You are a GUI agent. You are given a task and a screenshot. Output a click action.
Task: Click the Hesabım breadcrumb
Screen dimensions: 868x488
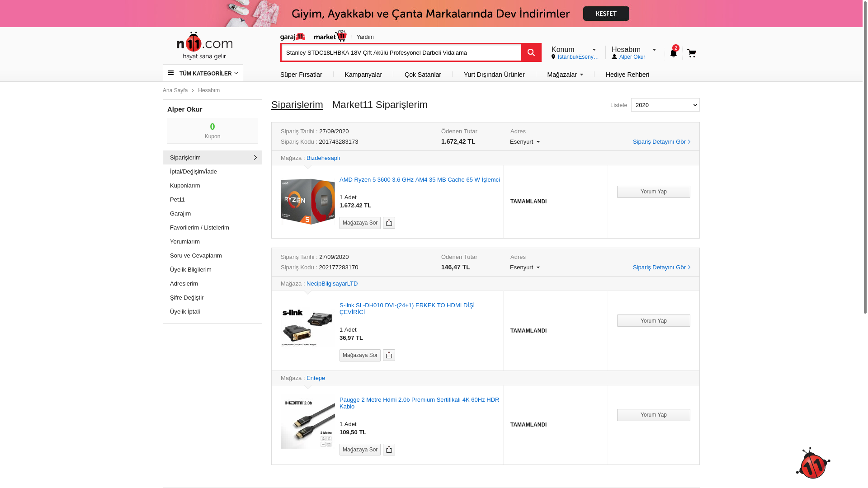click(x=209, y=90)
